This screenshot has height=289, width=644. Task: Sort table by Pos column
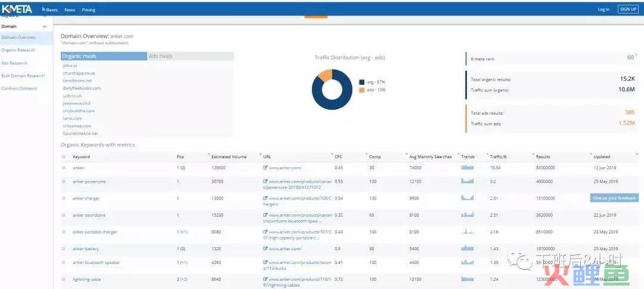pos(180,156)
